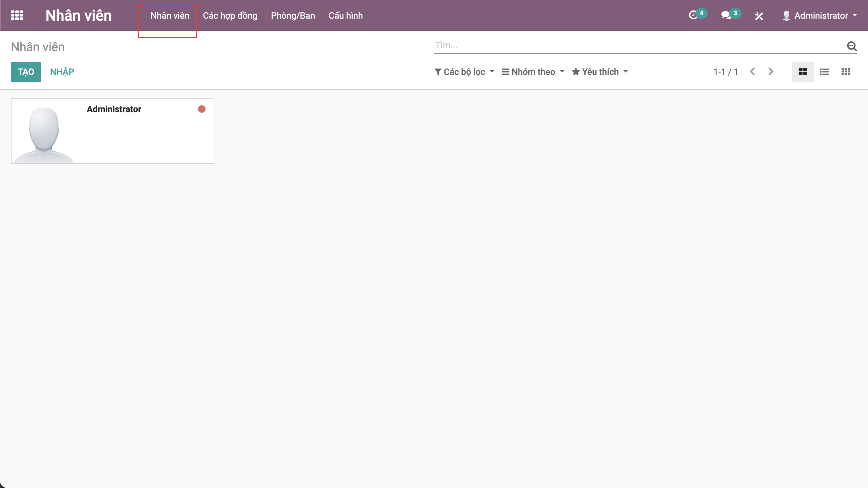The width and height of the screenshot is (868, 488).
Task: Expand the Nhóm theo dropdown
Action: pyautogui.click(x=533, y=72)
